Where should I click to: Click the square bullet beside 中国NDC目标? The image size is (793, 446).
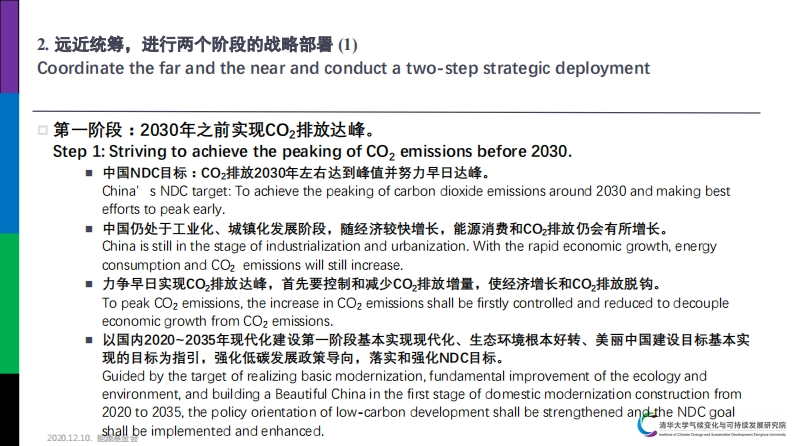pyautogui.click(x=90, y=173)
